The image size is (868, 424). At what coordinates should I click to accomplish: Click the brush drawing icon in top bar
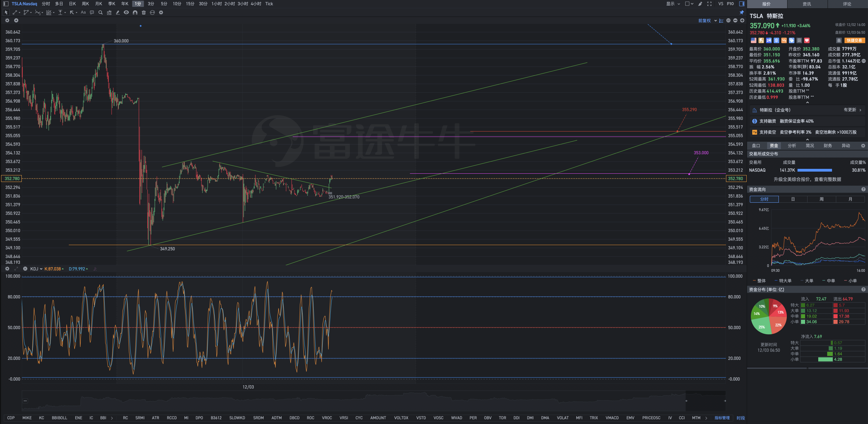point(700,4)
